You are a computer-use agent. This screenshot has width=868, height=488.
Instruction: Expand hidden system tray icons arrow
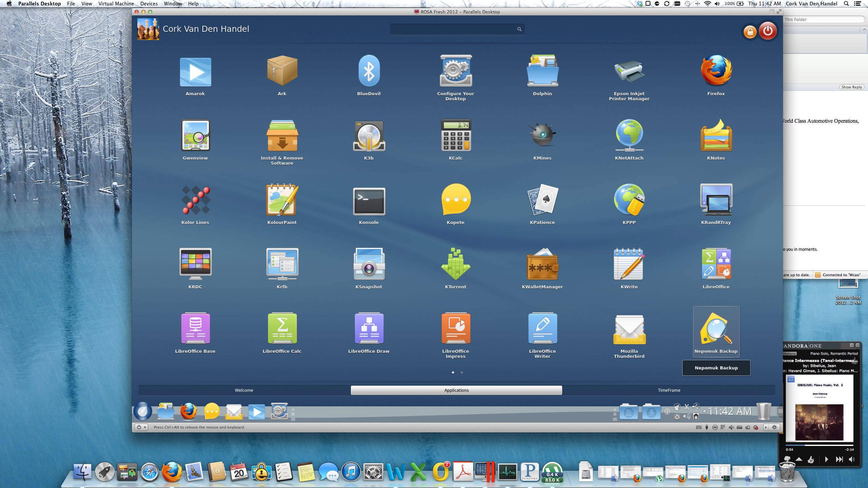pyautogui.click(x=705, y=411)
